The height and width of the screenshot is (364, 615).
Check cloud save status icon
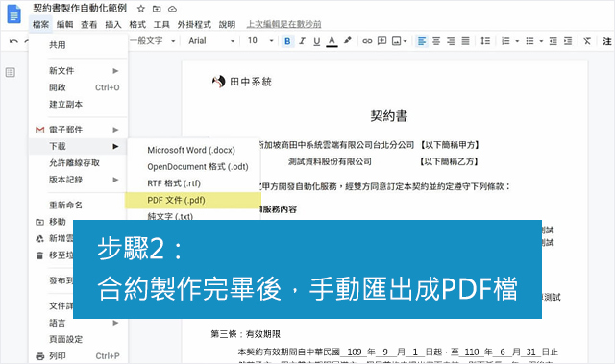point(172,9)
